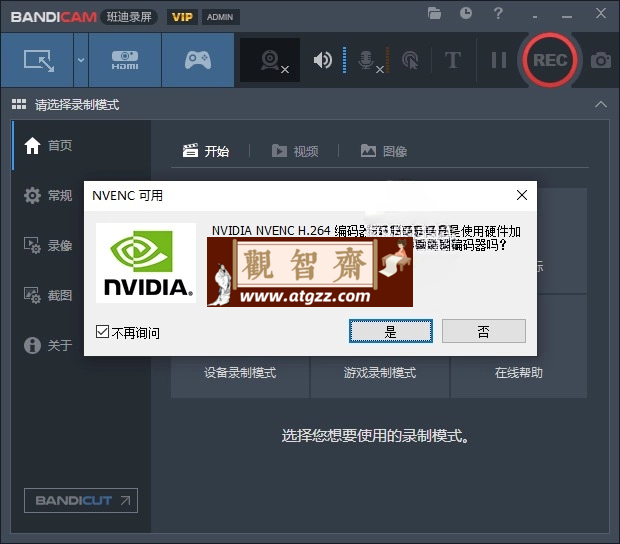620x544 pixels.
Task: Take screenshot with camera icon
Action: [601, 60]
